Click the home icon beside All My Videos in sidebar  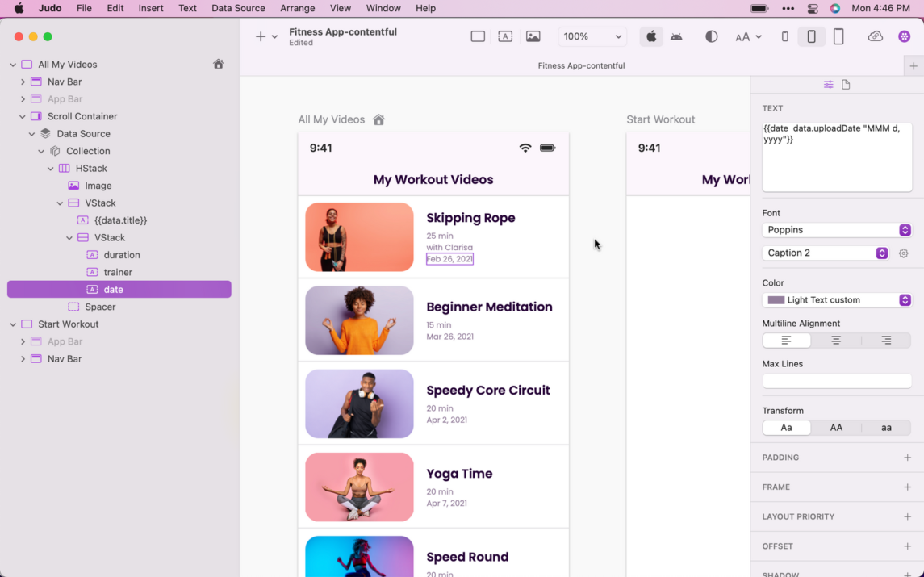point(218,65)
